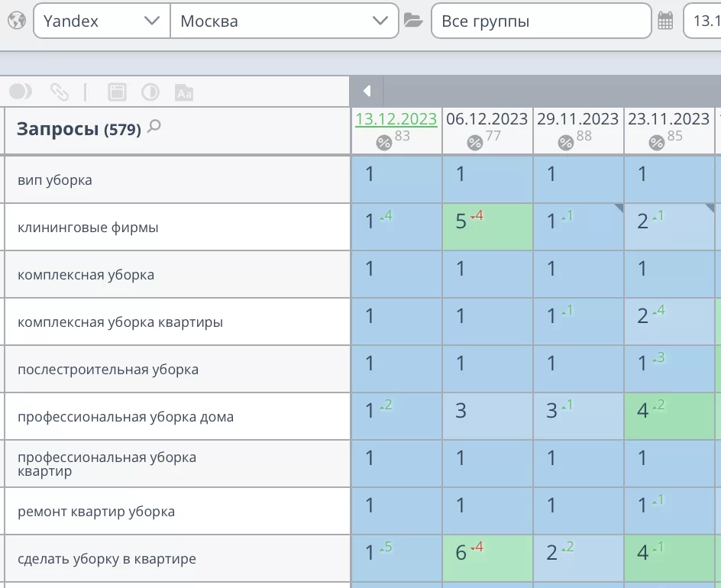Click the 13.12.2023 date column link

point(396,119)
